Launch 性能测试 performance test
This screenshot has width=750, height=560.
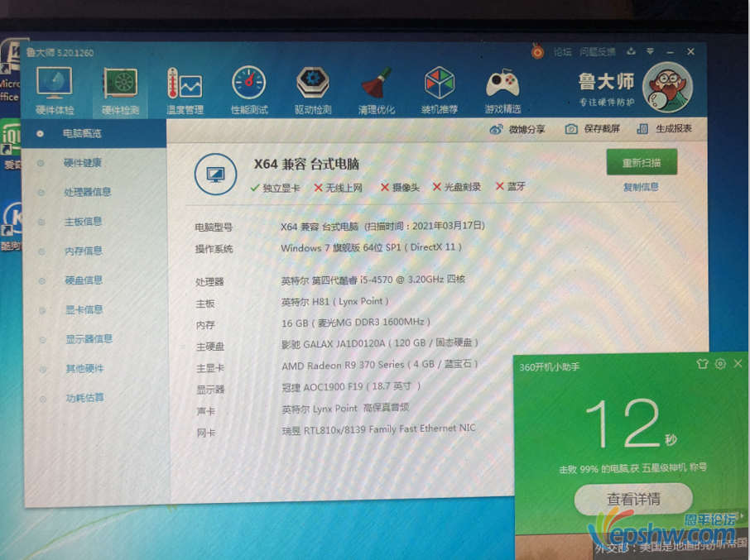pyautogui.click(x=249, y=91)
